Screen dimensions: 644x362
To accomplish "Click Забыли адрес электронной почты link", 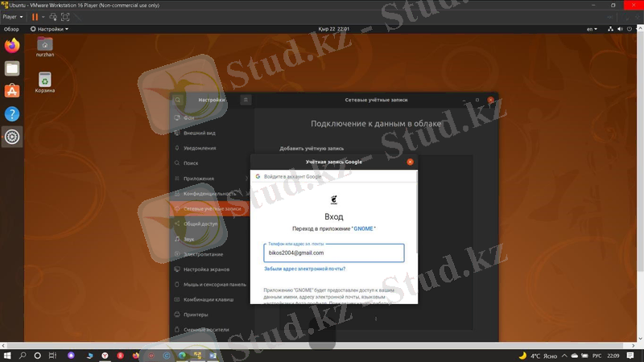I will [x=304, y=269].
